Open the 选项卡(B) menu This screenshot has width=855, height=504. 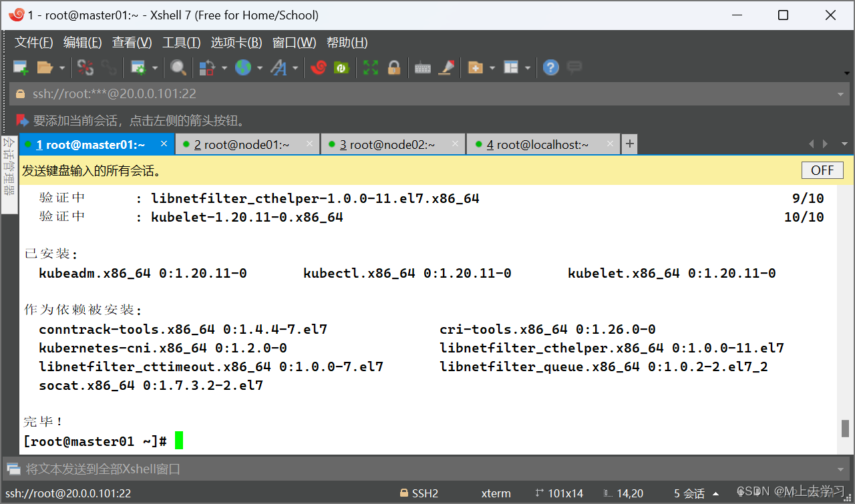click(236, 43)
